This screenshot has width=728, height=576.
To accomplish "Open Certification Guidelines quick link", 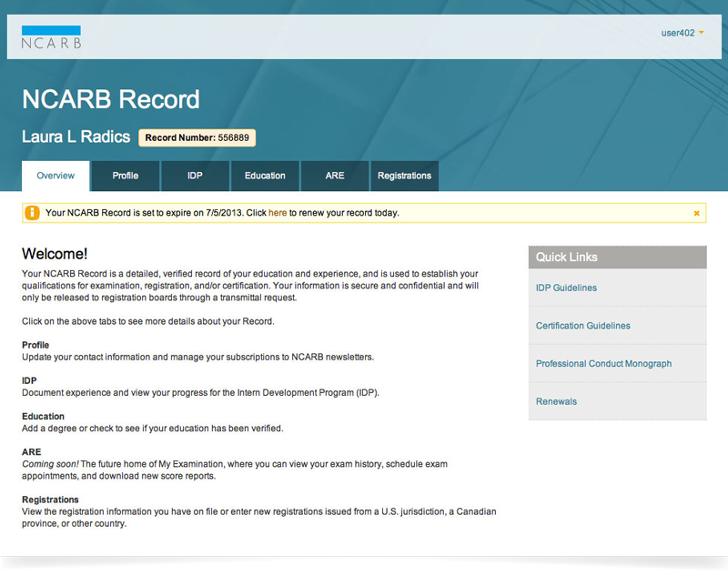I will tap(583, 326).
